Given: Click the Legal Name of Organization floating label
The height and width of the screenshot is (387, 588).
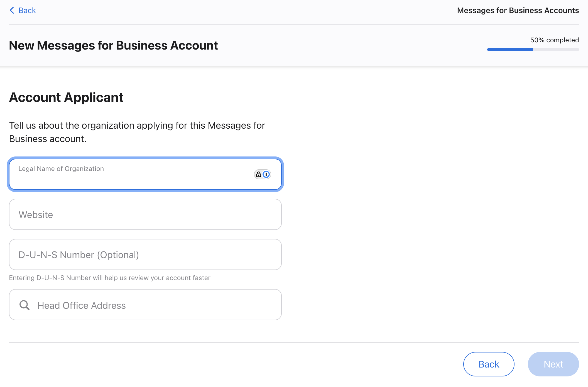Looking at the screenshot, I should tap(61, 169).
